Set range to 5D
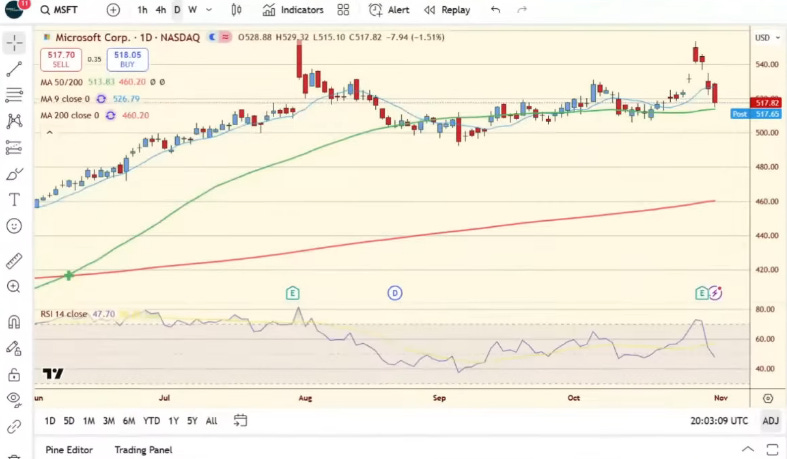787x459 pixels. click(69, 421)
